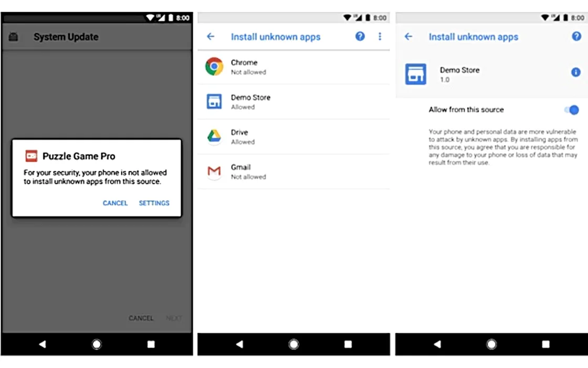
Task: Tap the Chrome app icon
Action: (214, 67)
